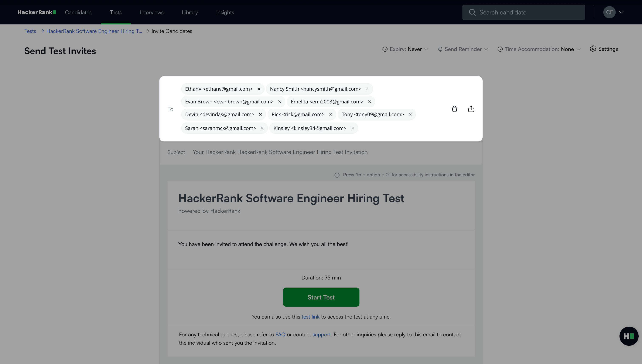Delete all recipients with trash icon
The image size is (642, 364).
tap(454, 109)
